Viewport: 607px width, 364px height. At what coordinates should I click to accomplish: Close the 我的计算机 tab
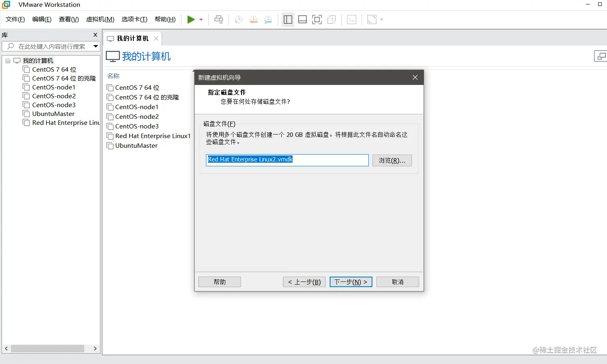[156, 39]
